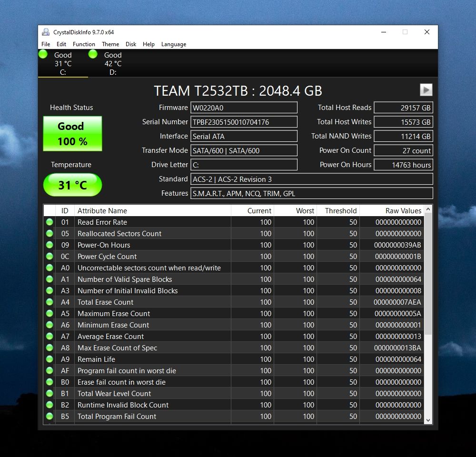
Task: Click the Serial Number field
Action: (244, 122)
